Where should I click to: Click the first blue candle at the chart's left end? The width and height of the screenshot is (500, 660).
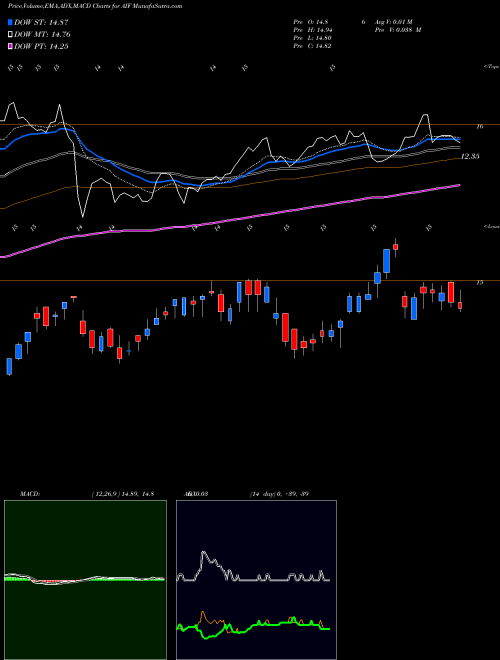pyautogui.click(x=9, y=366)
